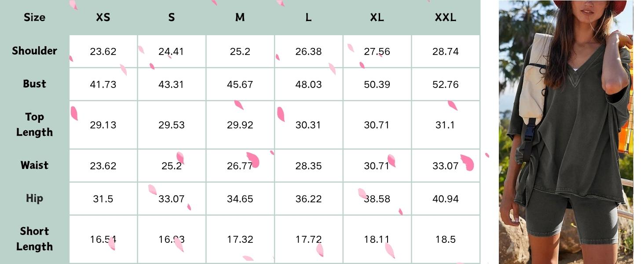Select the Bust row label
Viewport: 644px width, 264px height.
click(x=34, y=84)
